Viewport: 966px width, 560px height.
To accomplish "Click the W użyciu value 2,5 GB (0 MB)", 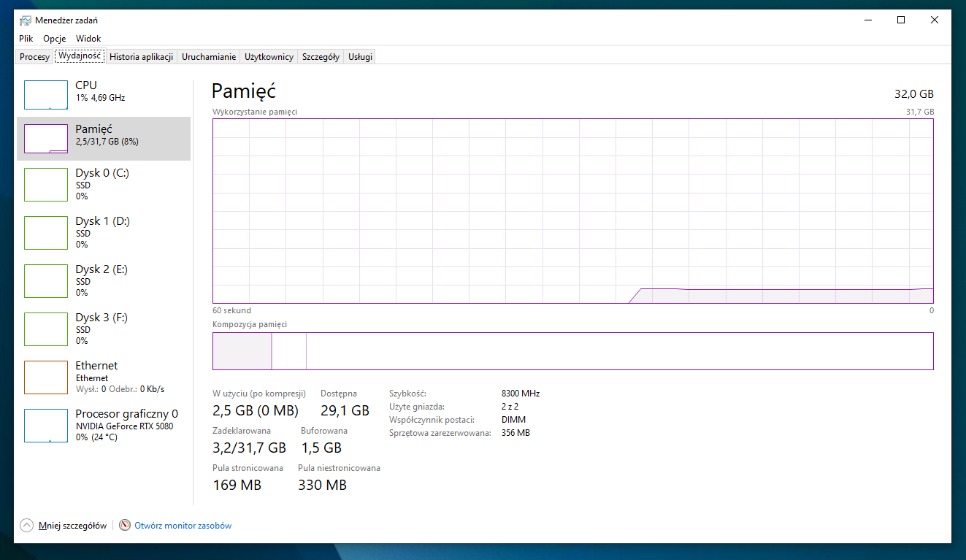I will click(256, 410).
